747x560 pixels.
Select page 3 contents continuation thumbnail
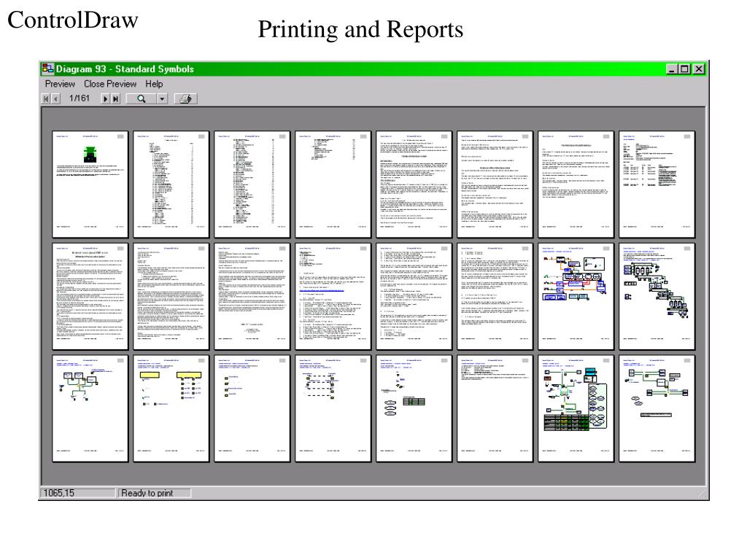click(x=252, y=184)
